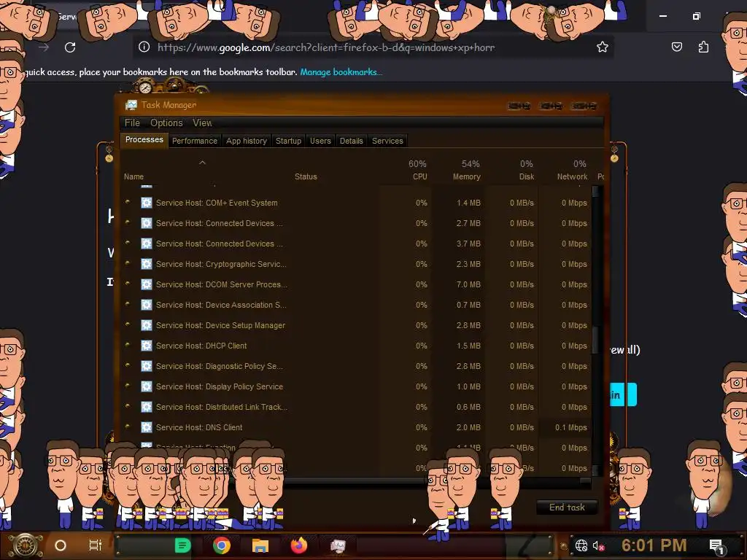The height and width of the screenshot is (560, 747).
Task: Click the Firefox address bar URL
Action: coord(326,47)
